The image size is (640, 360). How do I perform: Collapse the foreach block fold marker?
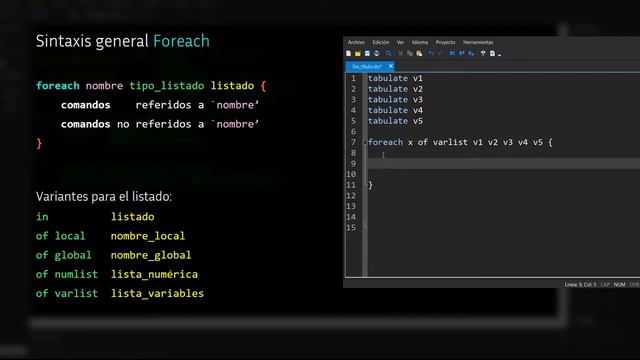[365, 142]
